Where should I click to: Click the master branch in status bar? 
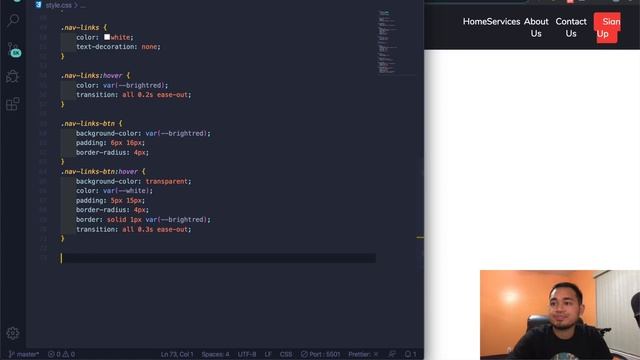pos(24,354)
